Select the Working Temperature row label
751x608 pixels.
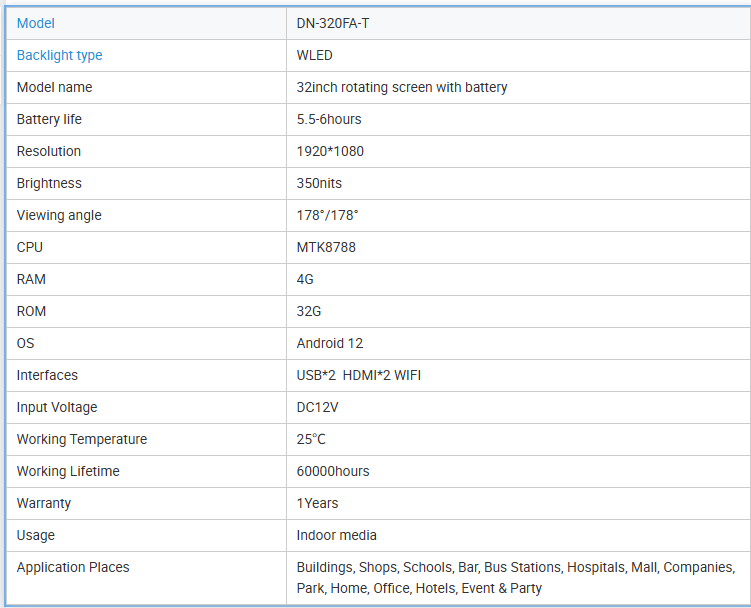[82, 439]
